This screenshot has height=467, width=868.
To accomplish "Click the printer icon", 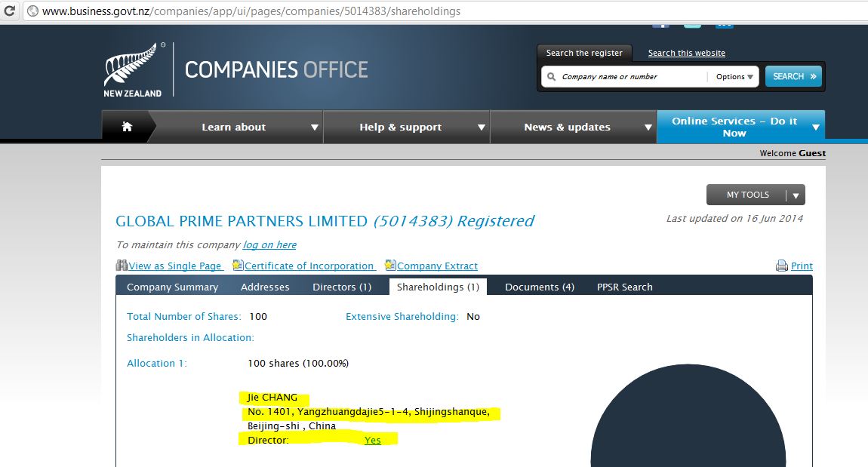I will pyautogui.click(x=782, y=266).
